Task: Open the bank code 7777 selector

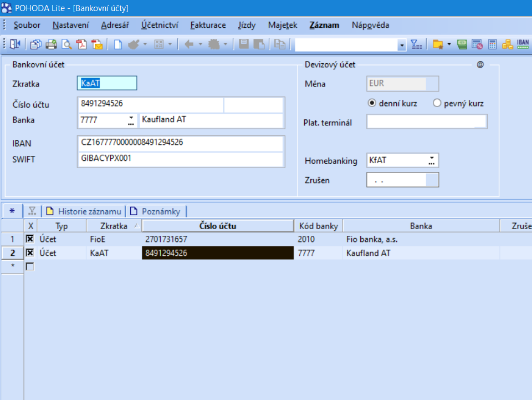Action: pyautogui.click(x=131, y=120)
